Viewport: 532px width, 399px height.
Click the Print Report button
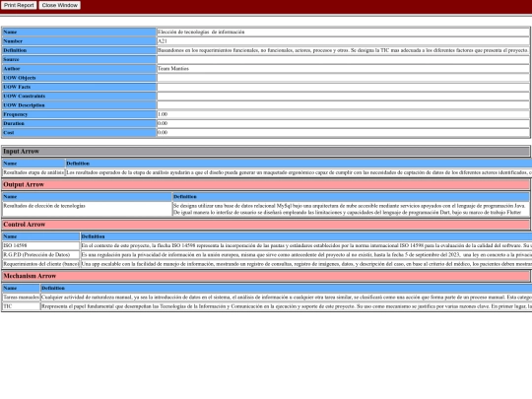coord(19,5)
